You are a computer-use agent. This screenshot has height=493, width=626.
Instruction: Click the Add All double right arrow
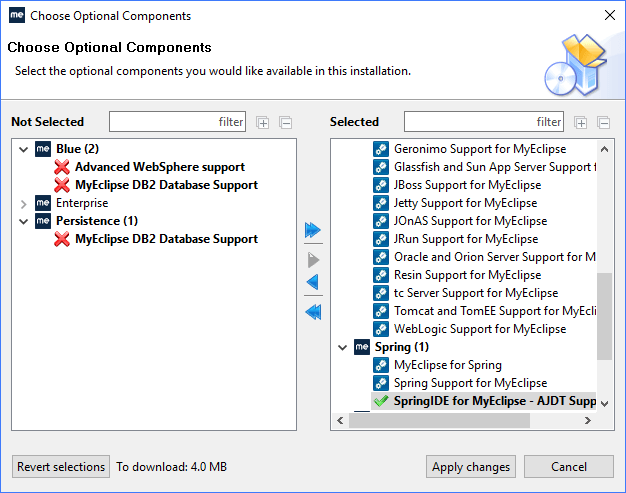(313, 230)
